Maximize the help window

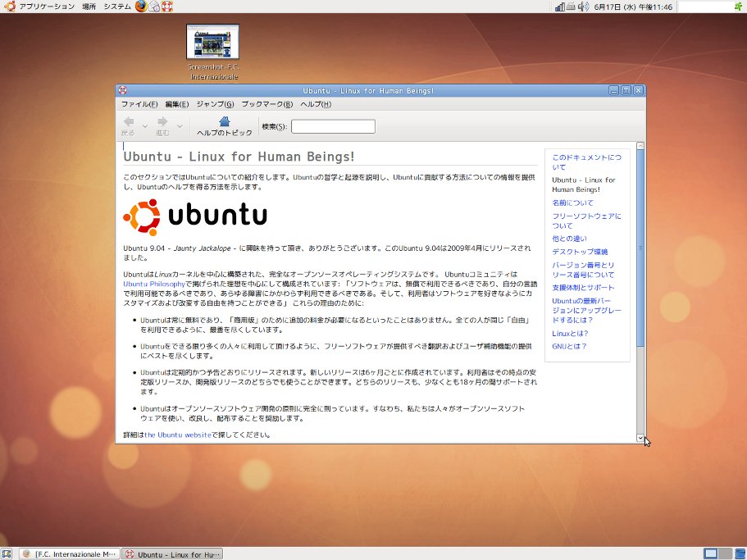pyautogui.click(x=626, y=90)
